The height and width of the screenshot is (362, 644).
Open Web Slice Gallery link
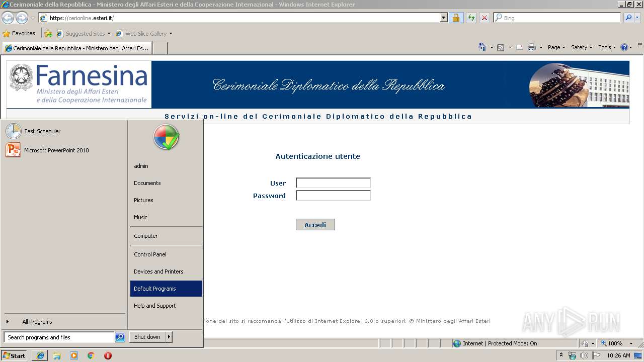point(144,34)
